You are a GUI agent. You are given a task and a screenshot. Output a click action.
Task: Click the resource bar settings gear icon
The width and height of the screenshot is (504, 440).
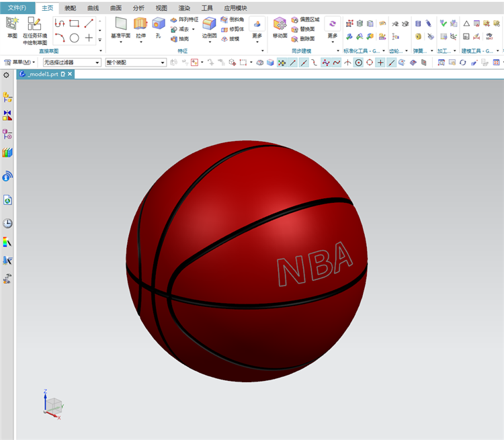tap(6, 75)
